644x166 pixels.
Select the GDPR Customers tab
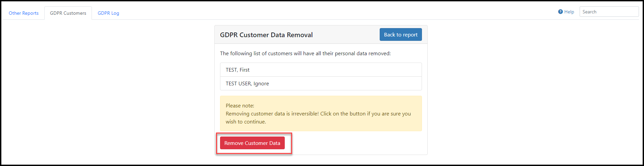click(68, 13)
